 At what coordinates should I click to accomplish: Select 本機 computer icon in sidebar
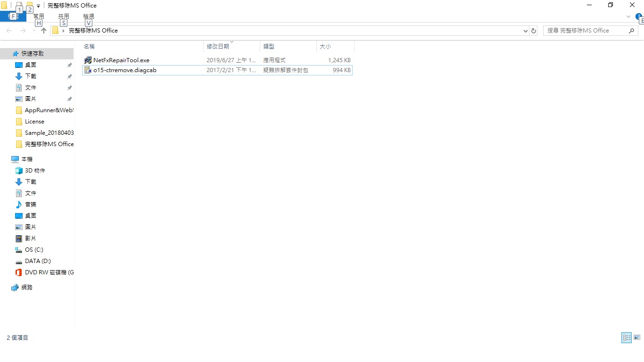click(x=15, y=159)
